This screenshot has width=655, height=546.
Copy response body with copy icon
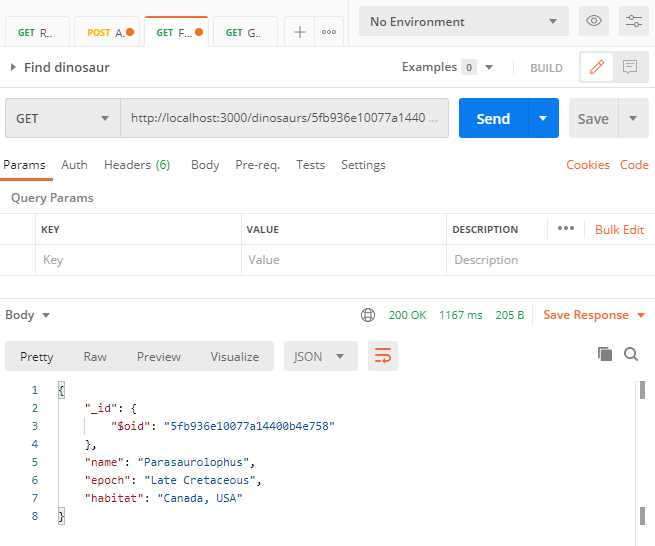pos(605,354)
